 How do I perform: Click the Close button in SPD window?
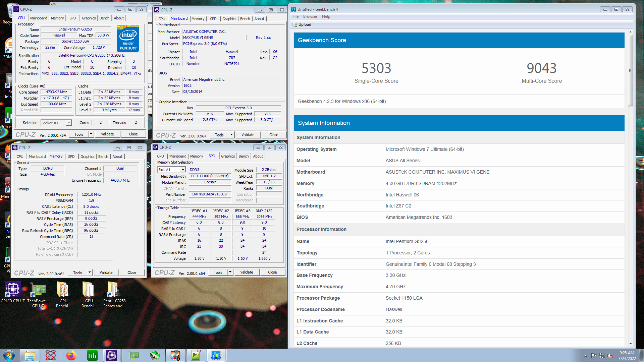pos(272,272)
